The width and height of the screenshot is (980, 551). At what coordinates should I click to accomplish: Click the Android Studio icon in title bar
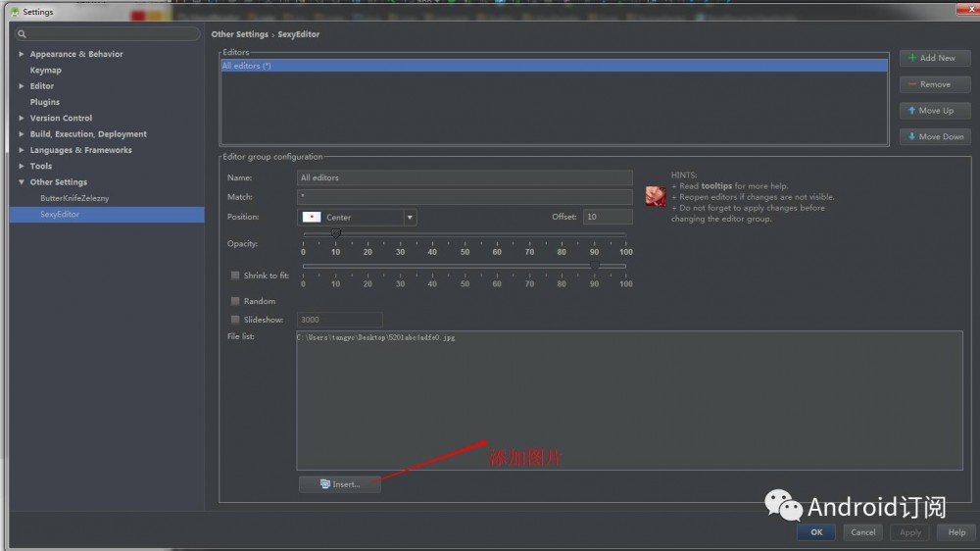tap(15, 11)
